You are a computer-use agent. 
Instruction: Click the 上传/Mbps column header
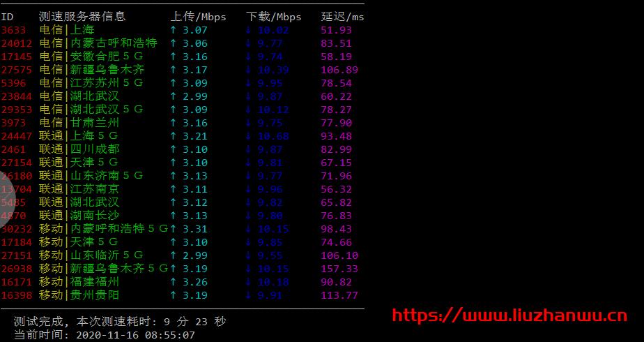199,17
